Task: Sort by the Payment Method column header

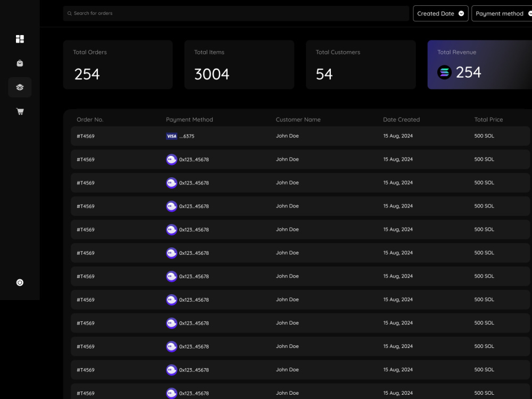Action: tap(189, 119)
